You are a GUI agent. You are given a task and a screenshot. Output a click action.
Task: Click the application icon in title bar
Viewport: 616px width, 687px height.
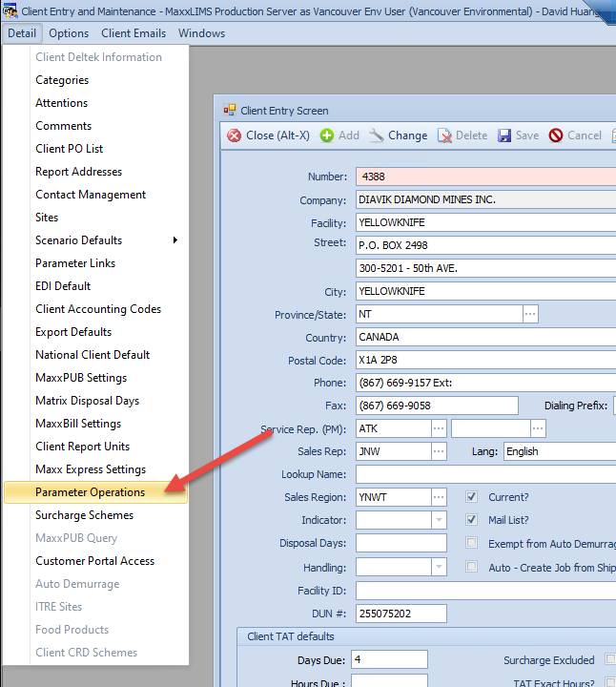click(10, 10)
